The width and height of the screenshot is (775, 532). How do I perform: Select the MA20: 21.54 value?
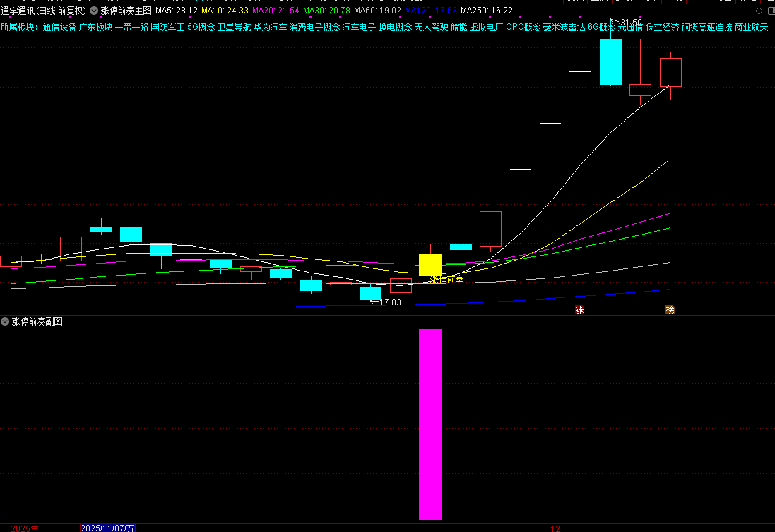[276, 11]
